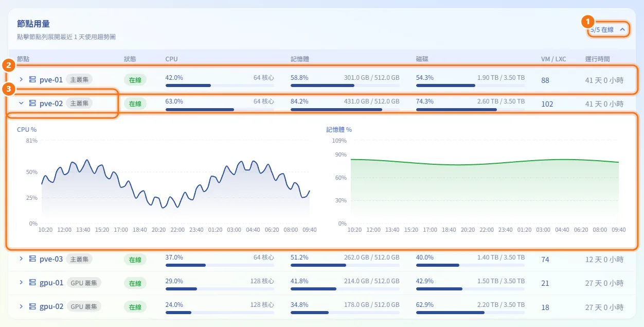Click the 主叢集 tag on pve-03
644x327 pixels.
[79, 259]
